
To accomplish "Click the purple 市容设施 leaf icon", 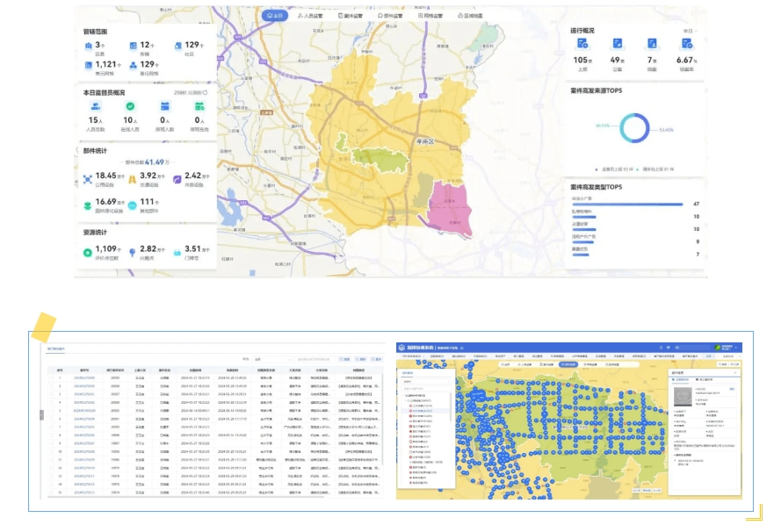I will click(x=177, y=178).
